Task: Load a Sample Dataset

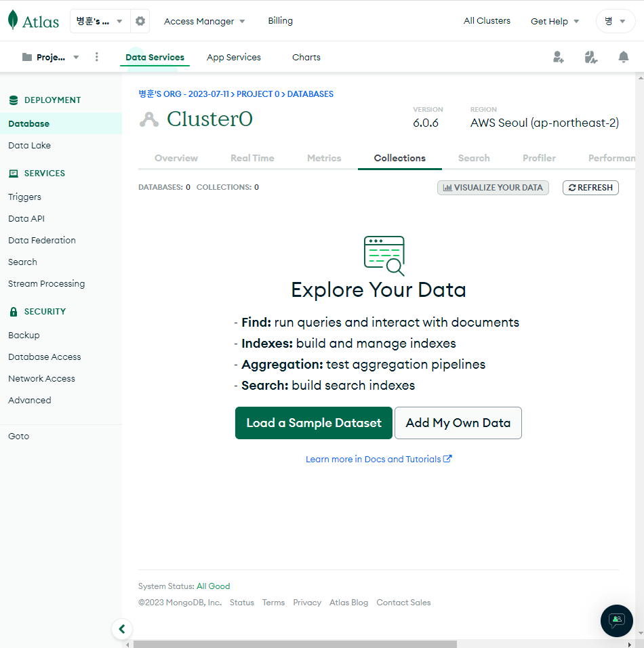Action: 314,423
